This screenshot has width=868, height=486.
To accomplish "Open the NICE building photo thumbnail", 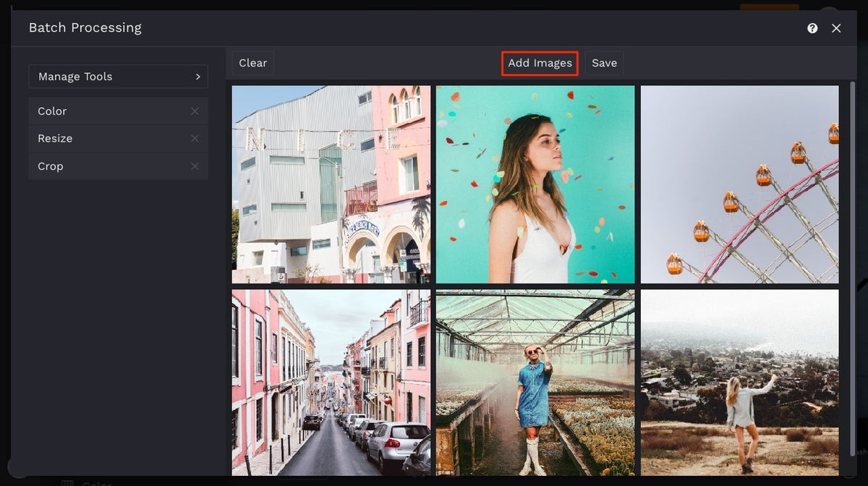I will point(331,183).
